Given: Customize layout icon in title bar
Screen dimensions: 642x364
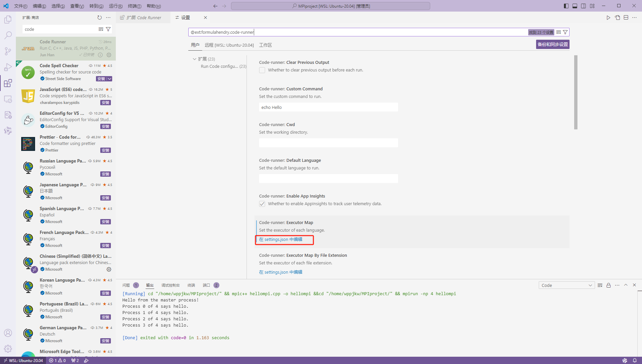Looking at the screenshot, I should [x=592, y=6].
